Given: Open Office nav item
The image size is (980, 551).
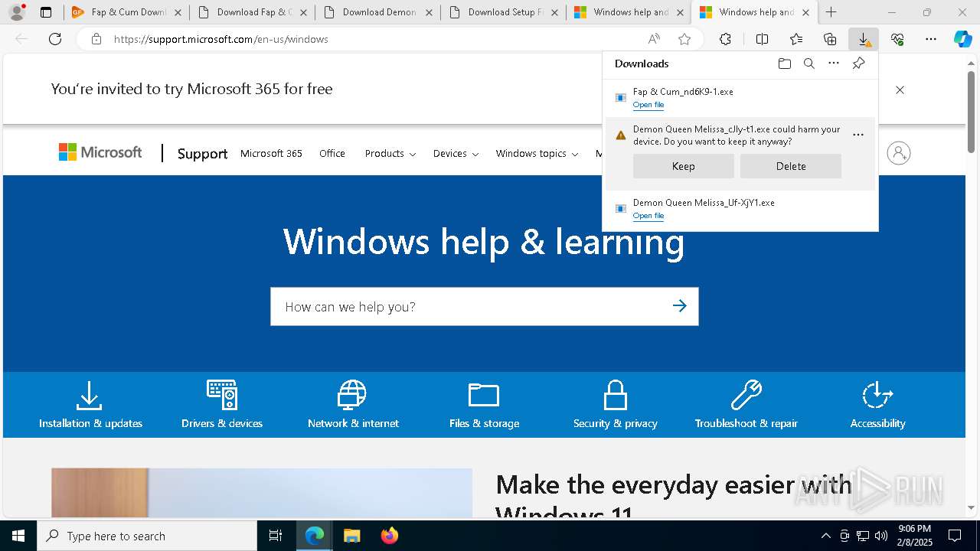Looking at the screenshot, I should pos(332,153).
